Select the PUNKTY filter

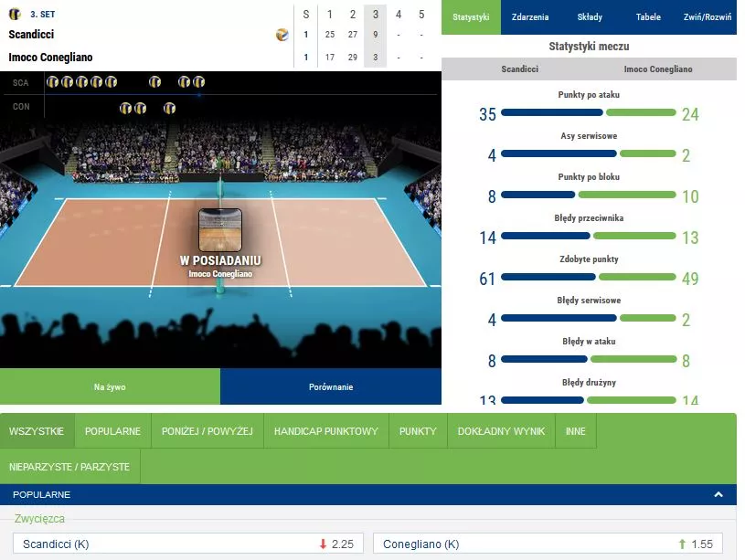click(418, 431)
